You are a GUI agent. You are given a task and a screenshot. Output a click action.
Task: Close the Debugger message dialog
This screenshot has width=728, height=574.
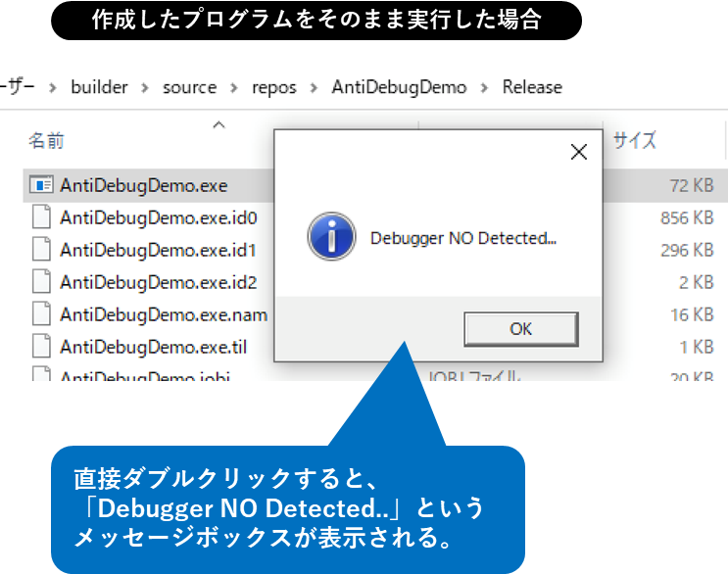[x=578, y=152]
